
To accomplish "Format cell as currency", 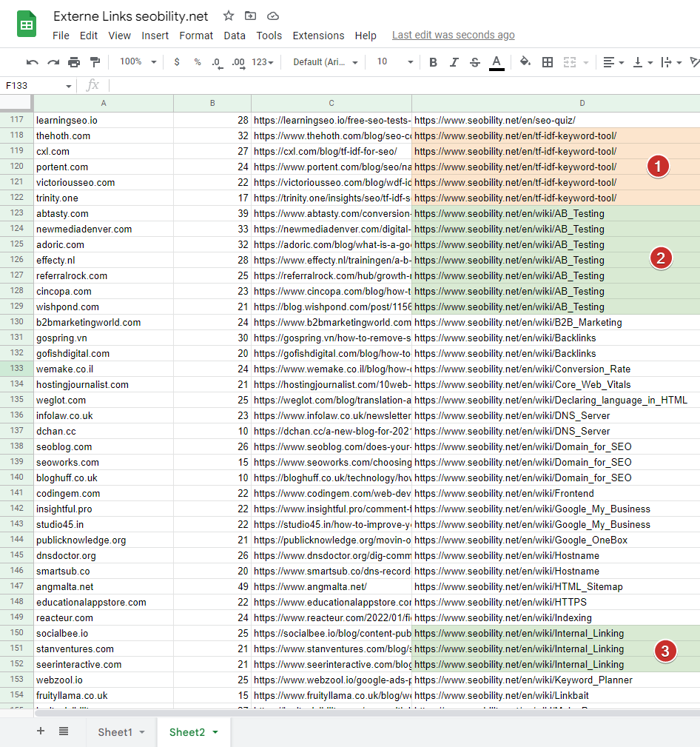I will point(177,62).
